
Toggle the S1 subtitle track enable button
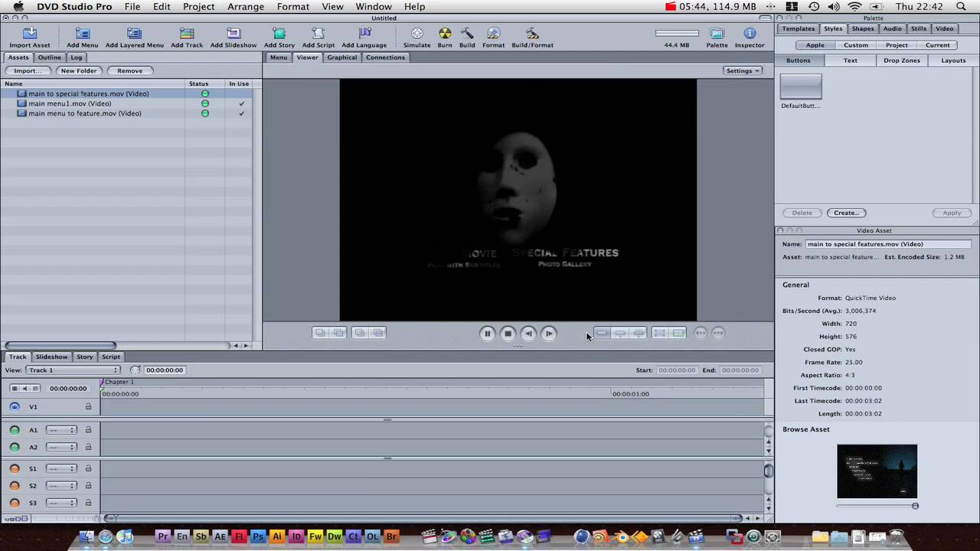coord(15,468)
